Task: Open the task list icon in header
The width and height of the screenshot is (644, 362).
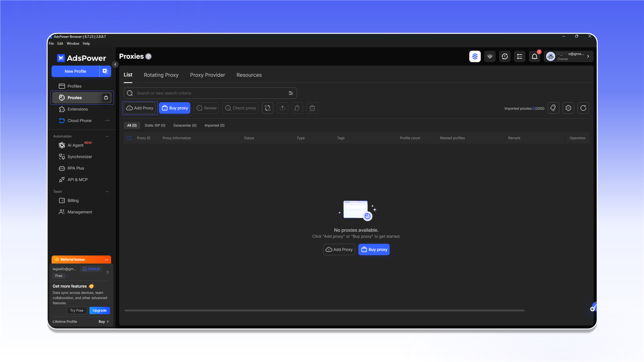Action: [x=520, y=56]
